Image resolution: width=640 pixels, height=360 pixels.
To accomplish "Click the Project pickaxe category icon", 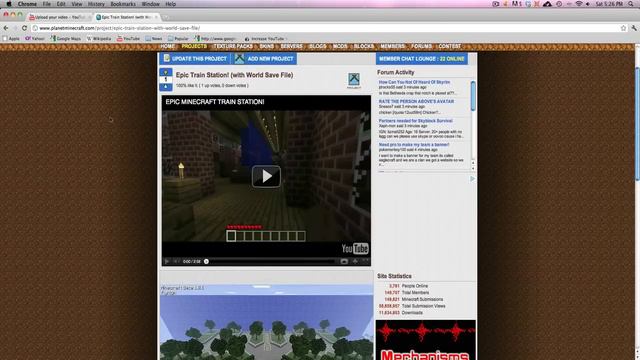I will (x=354, y=80).
